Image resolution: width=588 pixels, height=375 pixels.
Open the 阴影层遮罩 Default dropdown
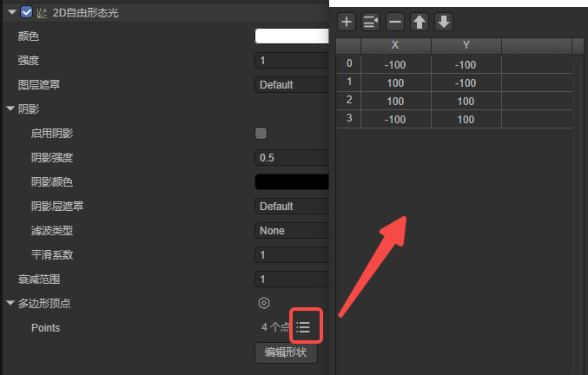click(x=291, y=207)
